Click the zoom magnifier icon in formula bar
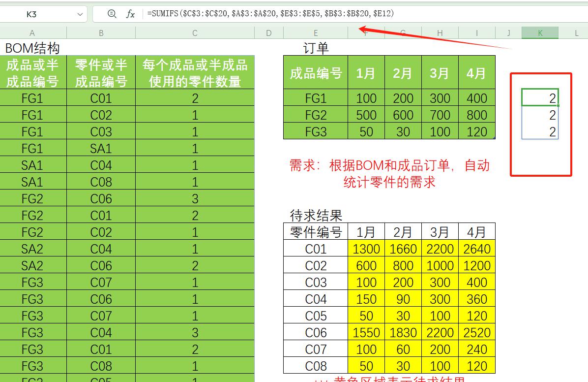The width and height of the screenshot is (588, 382). 112,14
